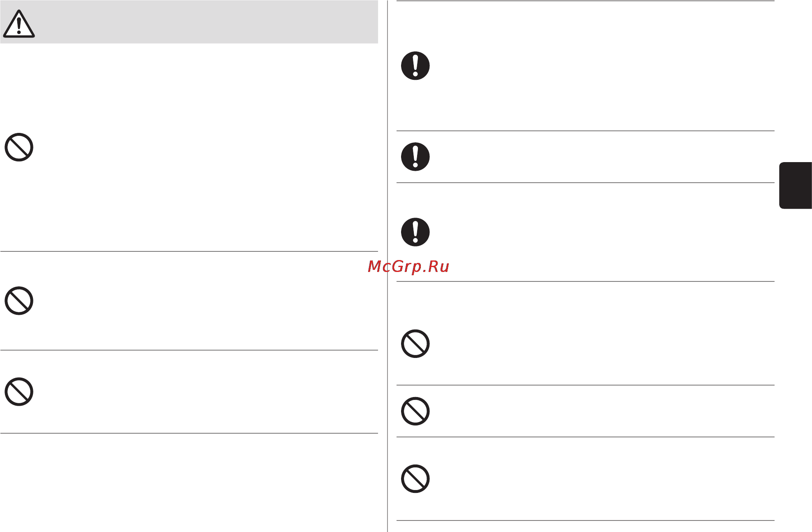Click the middle prohibition icon in left column
The image size is (812, 532).
pos(19,301)
